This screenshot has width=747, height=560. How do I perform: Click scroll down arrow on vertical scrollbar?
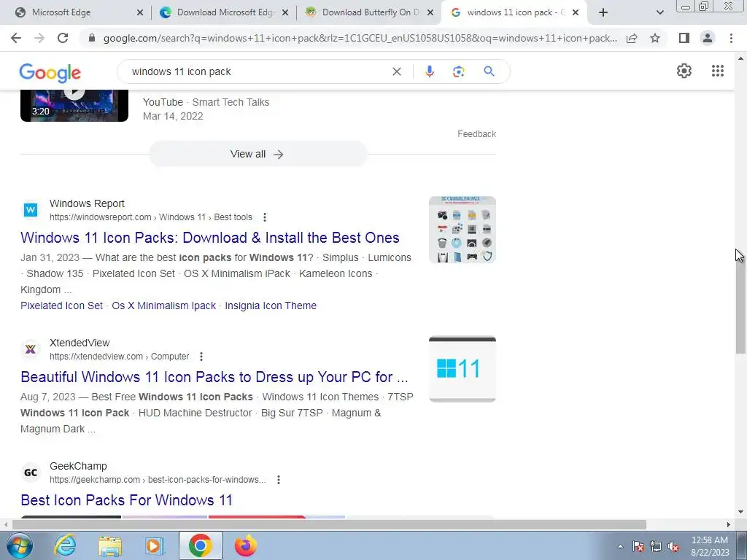click(x=740, y=513)
